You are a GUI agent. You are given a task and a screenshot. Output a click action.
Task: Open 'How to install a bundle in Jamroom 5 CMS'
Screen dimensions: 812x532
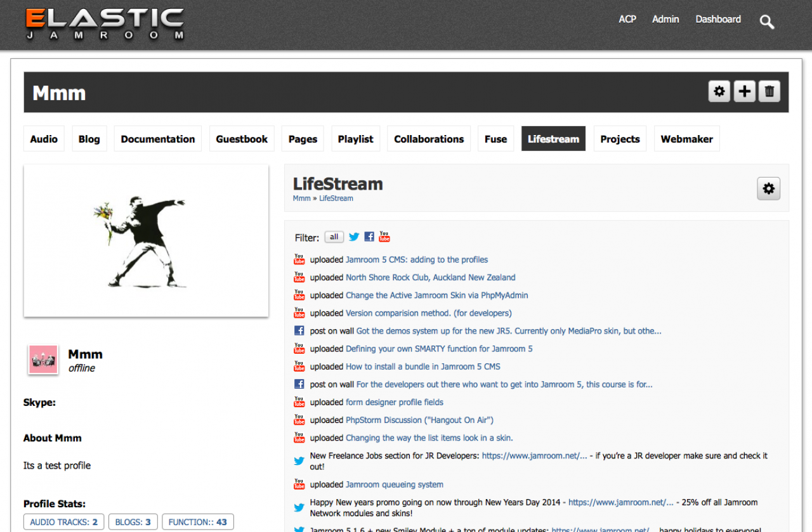423,366
